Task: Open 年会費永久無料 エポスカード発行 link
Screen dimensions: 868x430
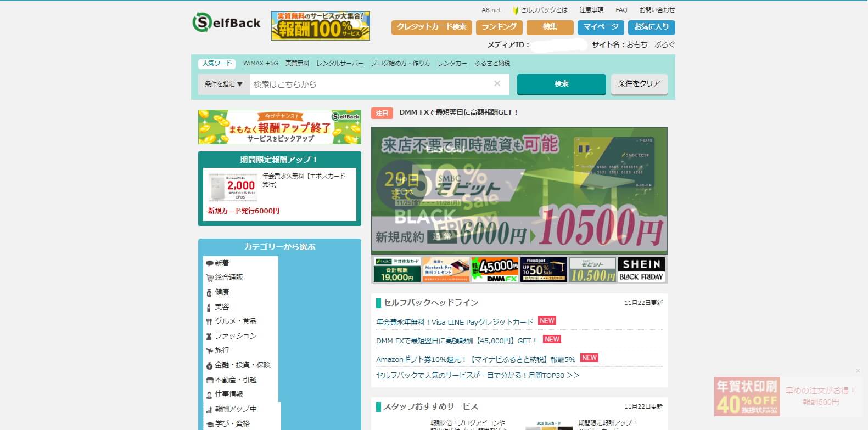Action: coord(304,180)
